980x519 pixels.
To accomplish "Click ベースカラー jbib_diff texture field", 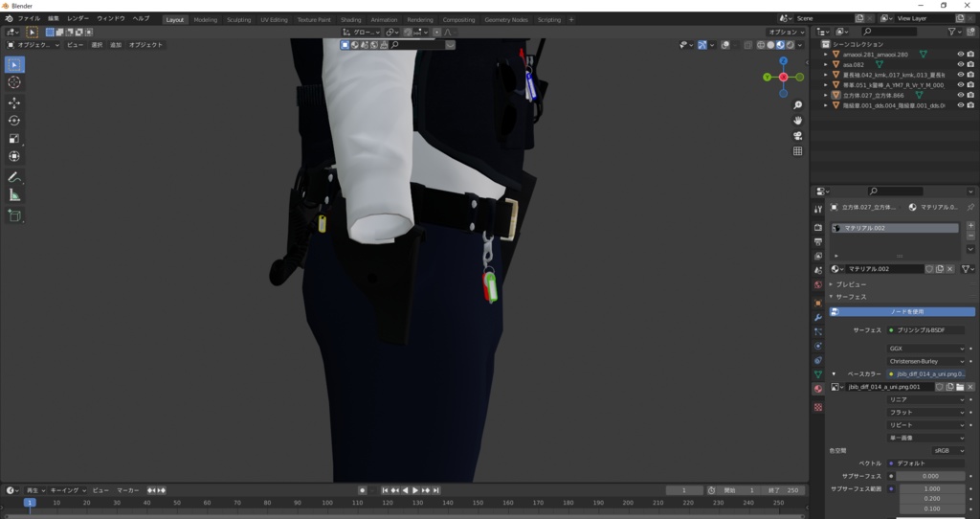I will click(925, 374).
